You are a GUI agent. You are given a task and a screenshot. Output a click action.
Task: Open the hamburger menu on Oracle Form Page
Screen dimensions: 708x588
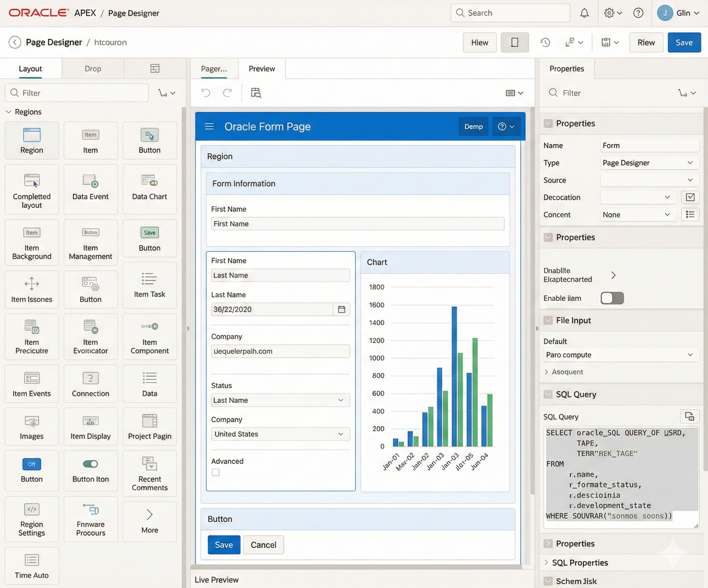coord(209,126)
